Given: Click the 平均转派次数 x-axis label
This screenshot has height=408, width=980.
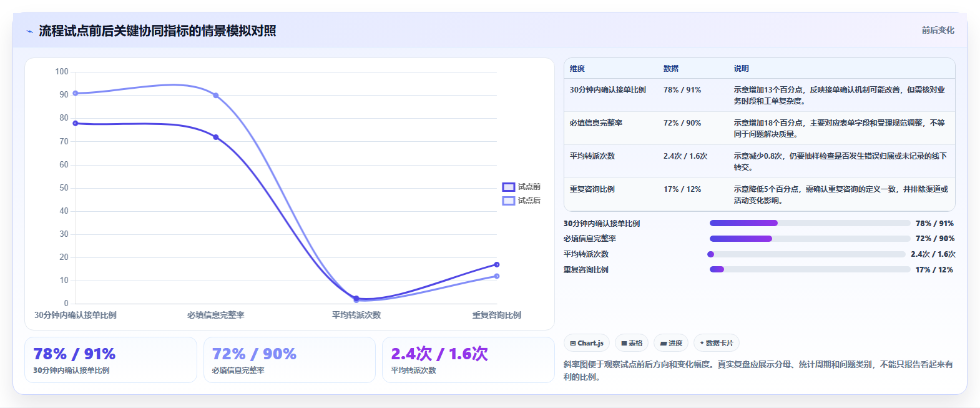Looking at the screenshot, I should pos(356,316).
